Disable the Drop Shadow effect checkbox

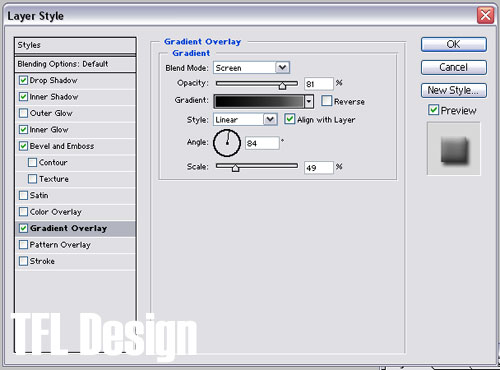(x=23, y=80)
